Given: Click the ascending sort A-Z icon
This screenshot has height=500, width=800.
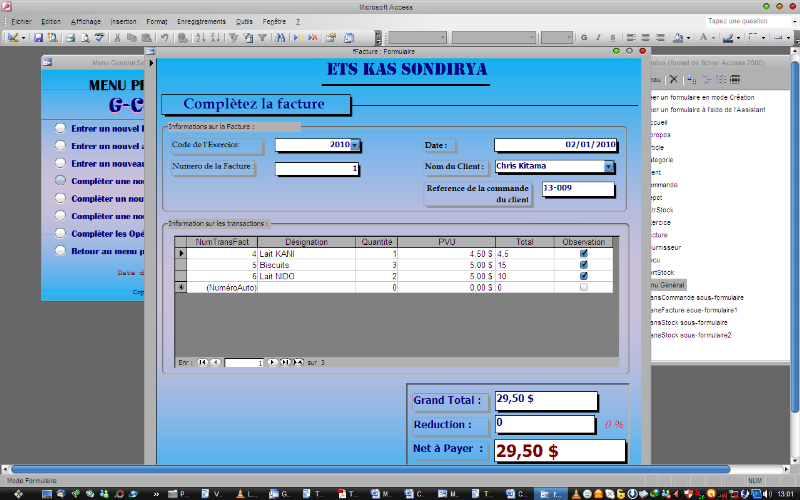Looking at the screenshot, I should 201,38.
